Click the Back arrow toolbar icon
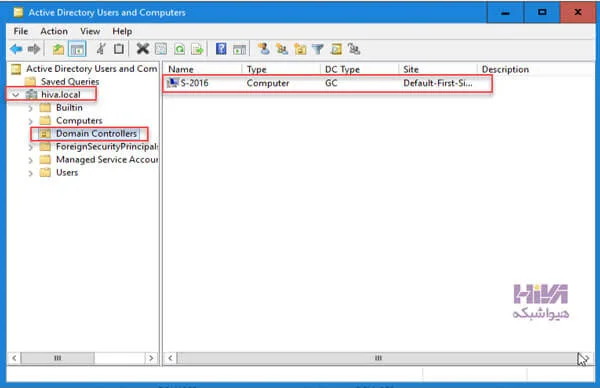Image resolution: width=600 pixels, height=388 pixels. click(x=16, y=49)
